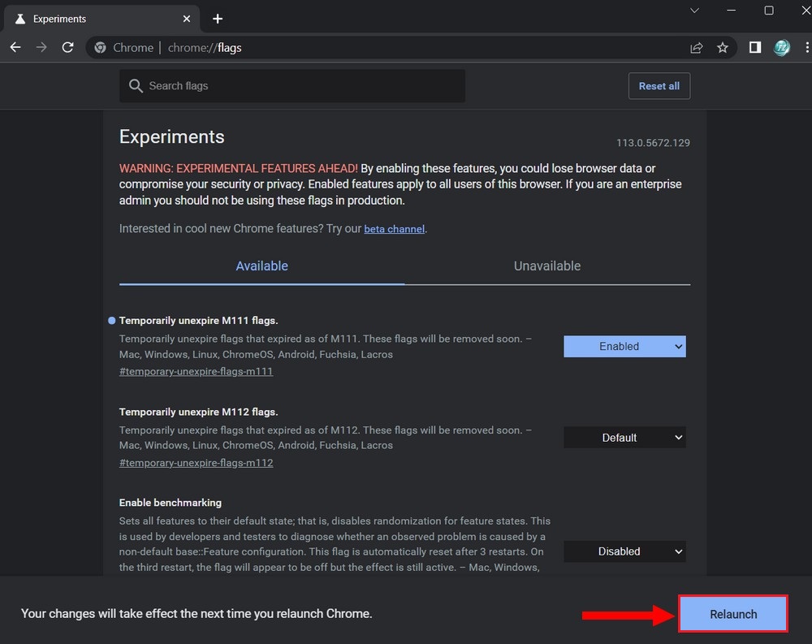
Task: Open the side panel icon
Action: pos(755,48)
